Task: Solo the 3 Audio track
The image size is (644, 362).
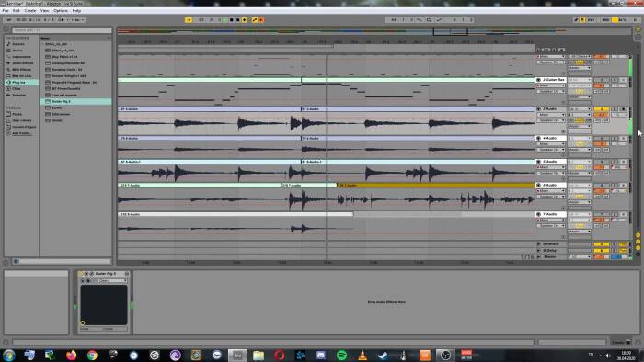Action: [615, 109]
